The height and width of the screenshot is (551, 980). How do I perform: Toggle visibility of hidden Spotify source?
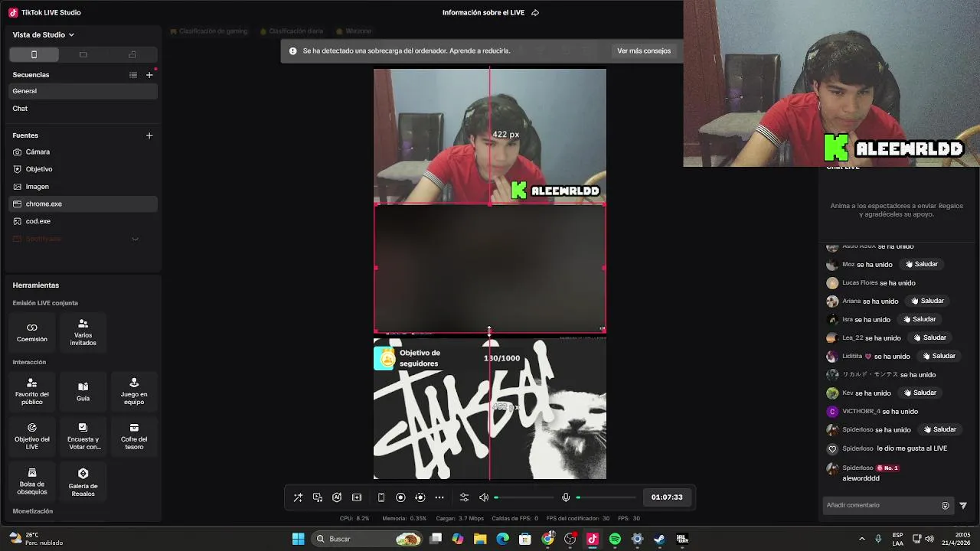[x=135, y=239]
